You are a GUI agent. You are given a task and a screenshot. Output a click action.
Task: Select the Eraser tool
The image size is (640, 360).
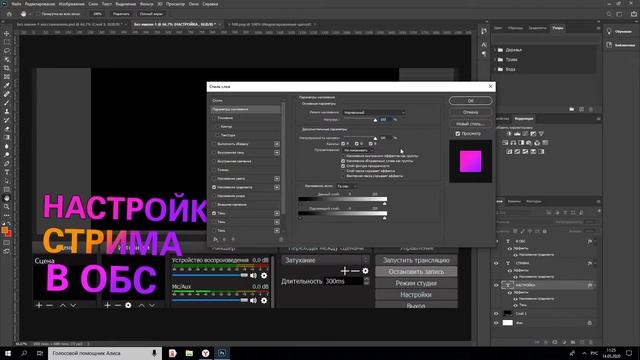pyautogui.click(x=7, y=129)
